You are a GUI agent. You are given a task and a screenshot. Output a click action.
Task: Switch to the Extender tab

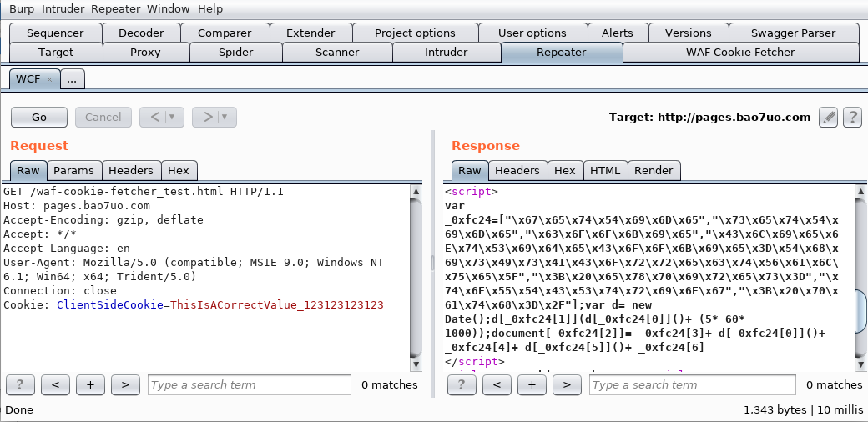[x=310, y=33]
